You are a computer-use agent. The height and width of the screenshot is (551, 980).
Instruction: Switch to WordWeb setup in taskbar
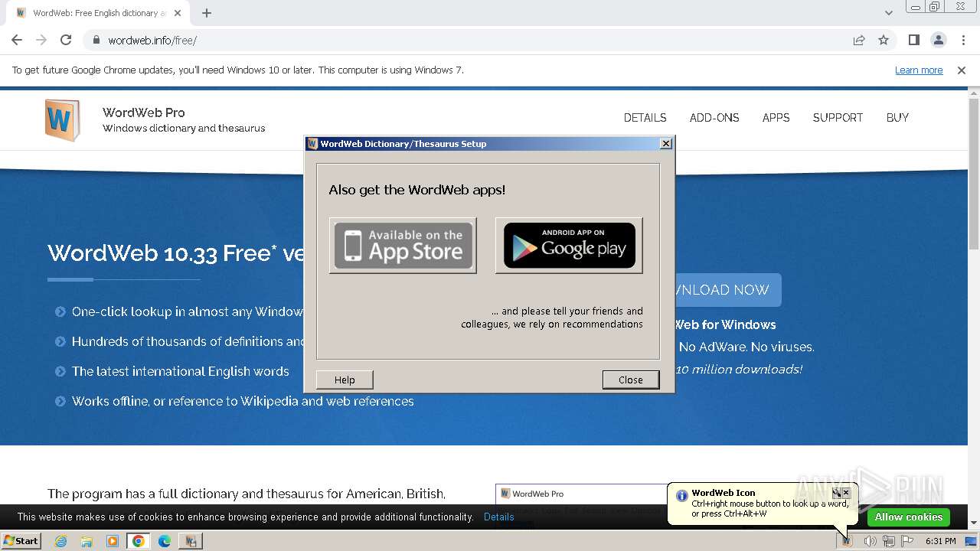click(x=191, y=541)
